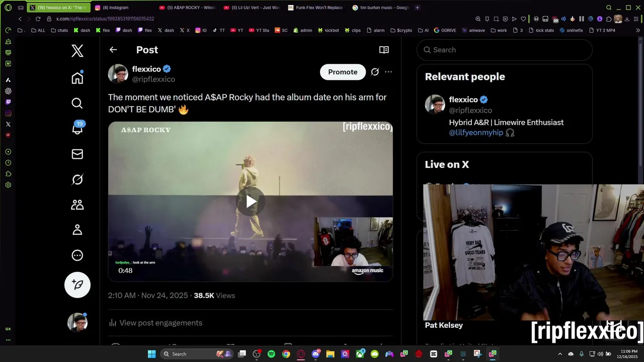Open the alarm bookmark
This screenshot has height=362, width=644.
pyautogui.click(x=375, y=30)
